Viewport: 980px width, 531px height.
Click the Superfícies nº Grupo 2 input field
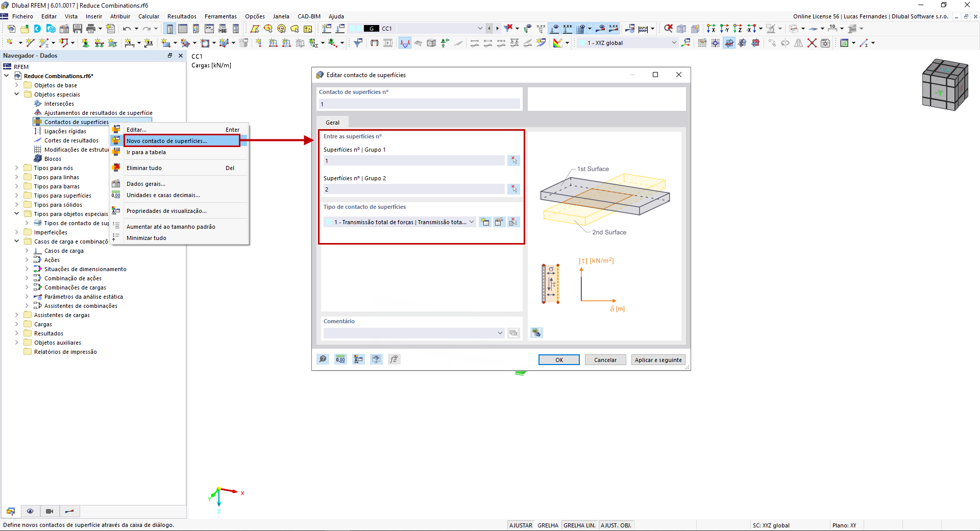[414, 189]
